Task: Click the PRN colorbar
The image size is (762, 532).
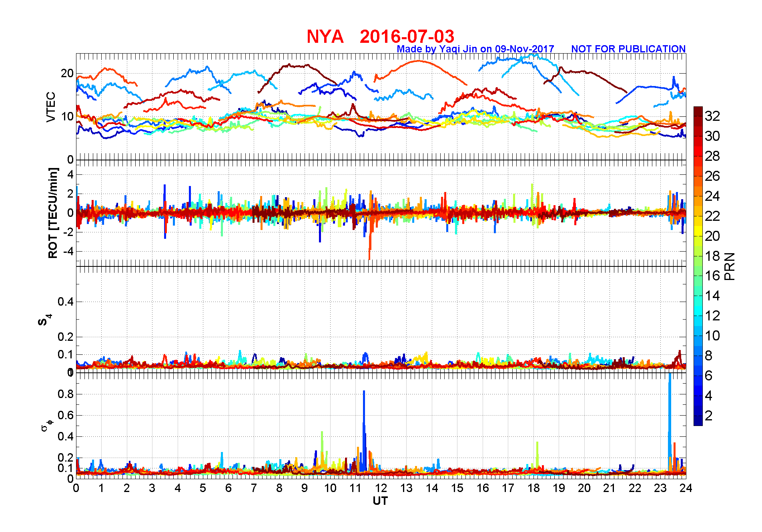Action: pos(698,266)
